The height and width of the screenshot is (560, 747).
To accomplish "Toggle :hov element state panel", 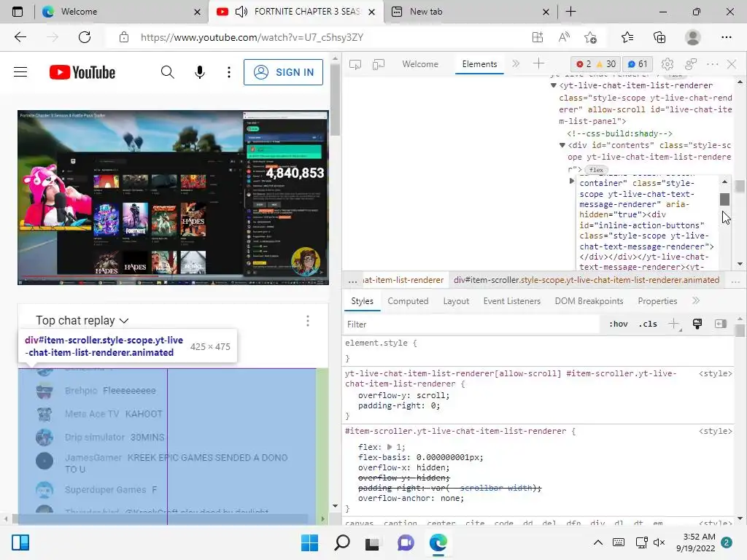I will coord(619,324).
